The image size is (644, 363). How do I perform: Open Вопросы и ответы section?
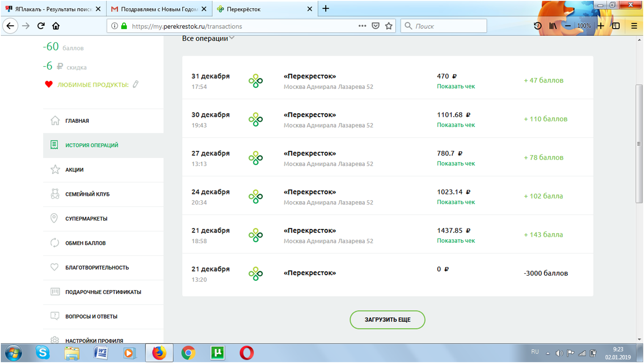click(103, 316)
